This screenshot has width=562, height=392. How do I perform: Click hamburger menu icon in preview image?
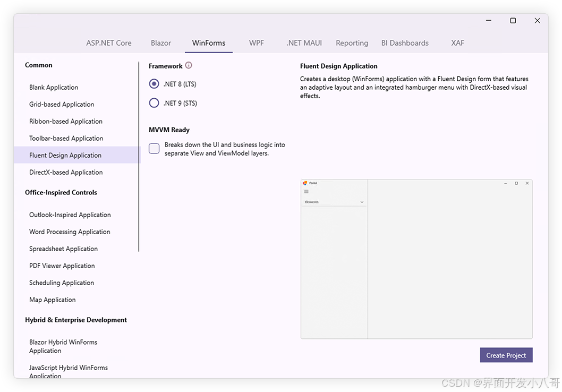(x=306, y=192)
